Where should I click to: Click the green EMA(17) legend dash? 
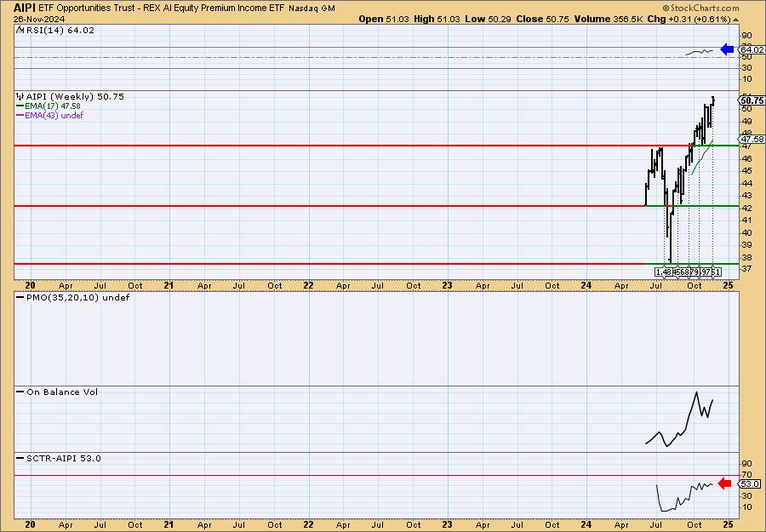[20, 106]
